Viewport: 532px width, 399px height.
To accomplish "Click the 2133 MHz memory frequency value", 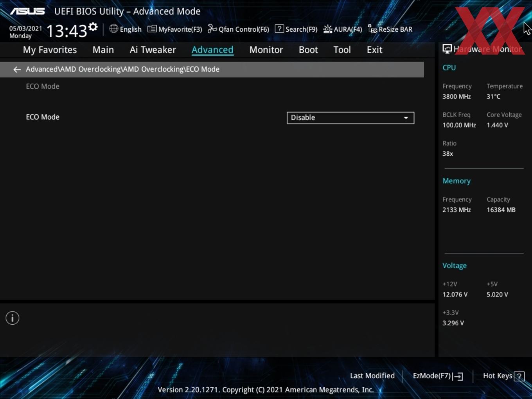I will pyautogui.click(x=457, y=210).
